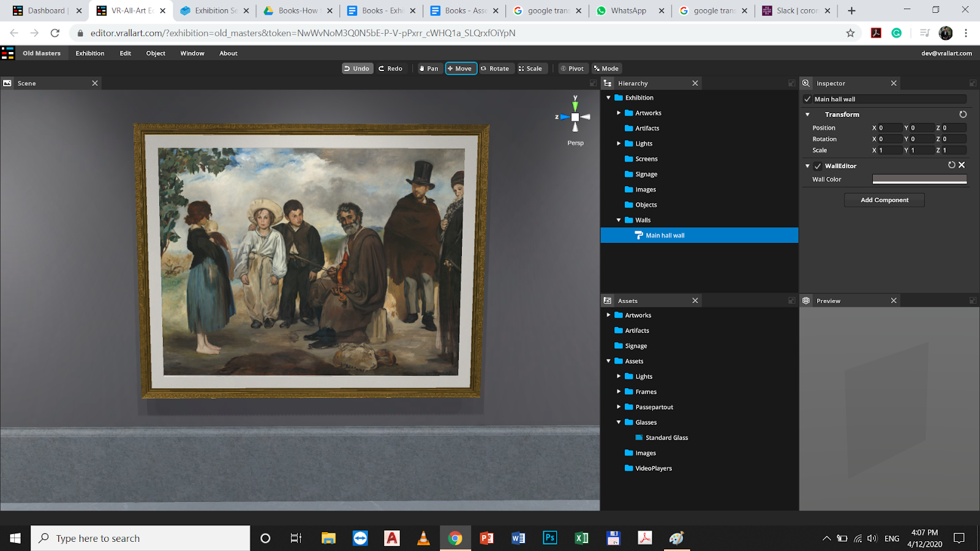Viewport: 980px width, 551px height.
Task: Edit the Main hall wall name field
Action: click(890, 99)
